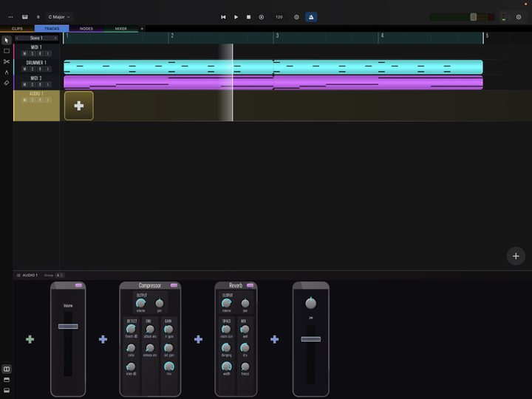Adjust the output channel fader handle
Screen dimensions: 532x399
311,339
